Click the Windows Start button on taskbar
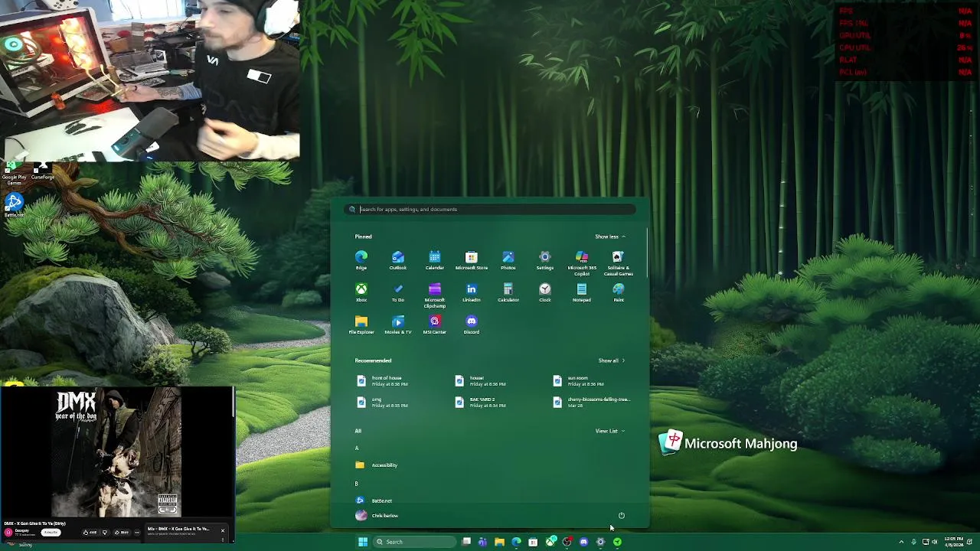 click(x=363, y=542)
